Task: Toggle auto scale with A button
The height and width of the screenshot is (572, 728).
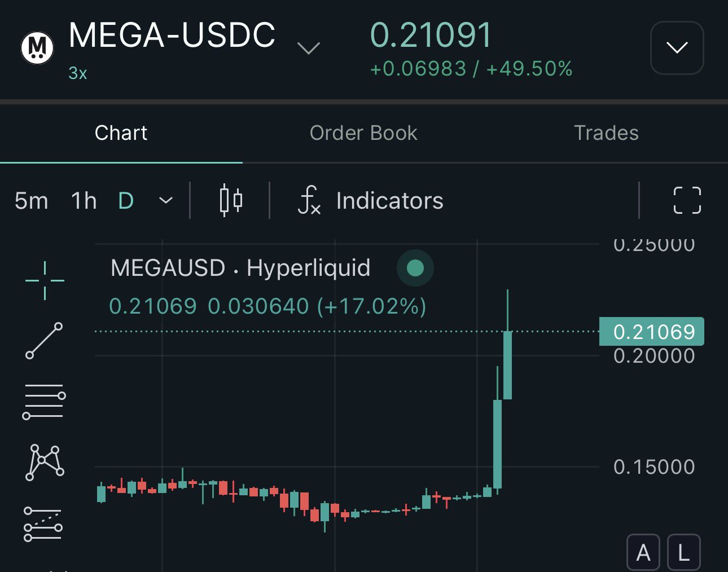Action: 643,553
